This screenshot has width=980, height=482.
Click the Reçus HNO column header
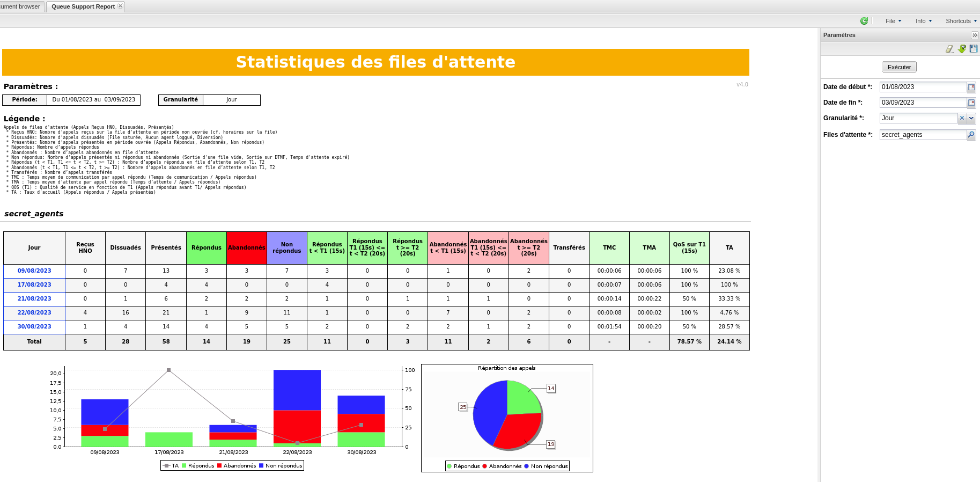pos(85,248)
